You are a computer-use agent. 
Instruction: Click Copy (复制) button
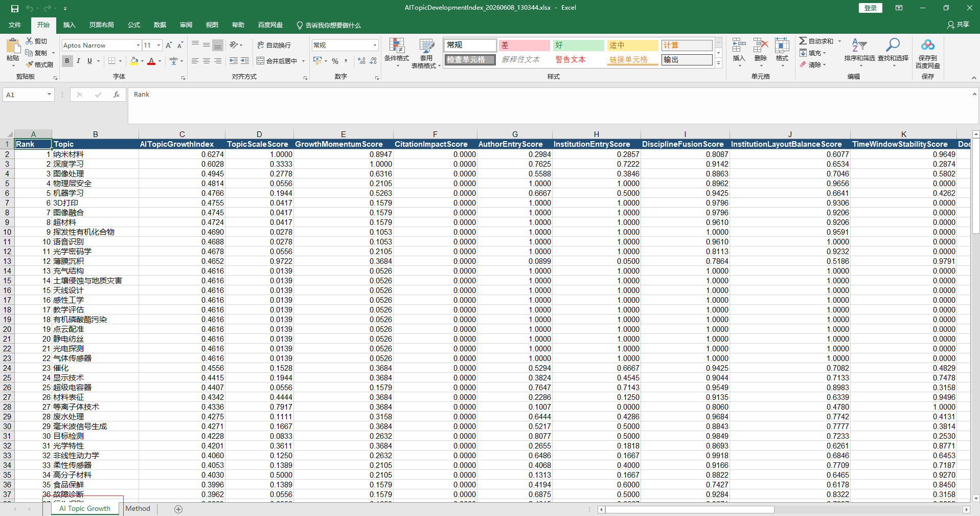(37, 53)
